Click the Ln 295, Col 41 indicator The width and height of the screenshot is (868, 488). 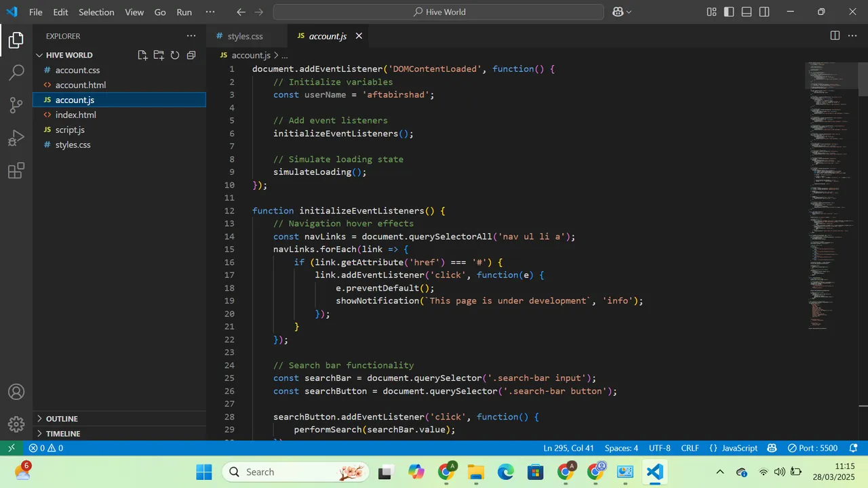[x=568, y=448]
